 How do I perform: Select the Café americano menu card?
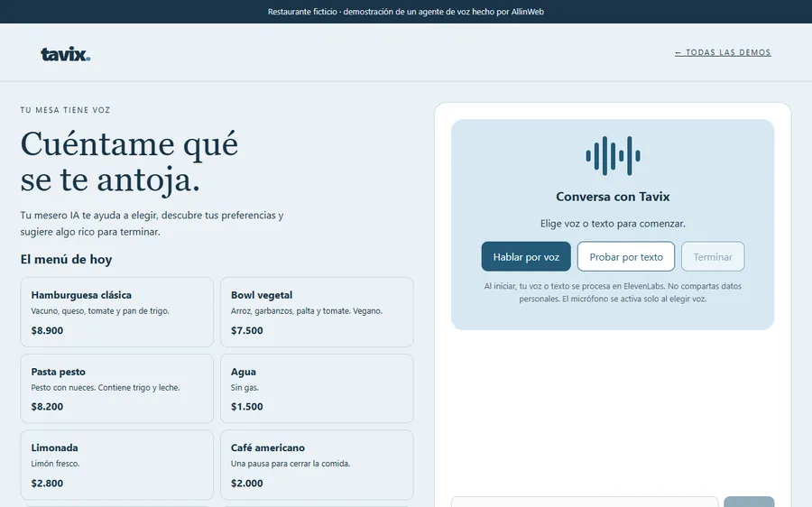coord(317,465)
